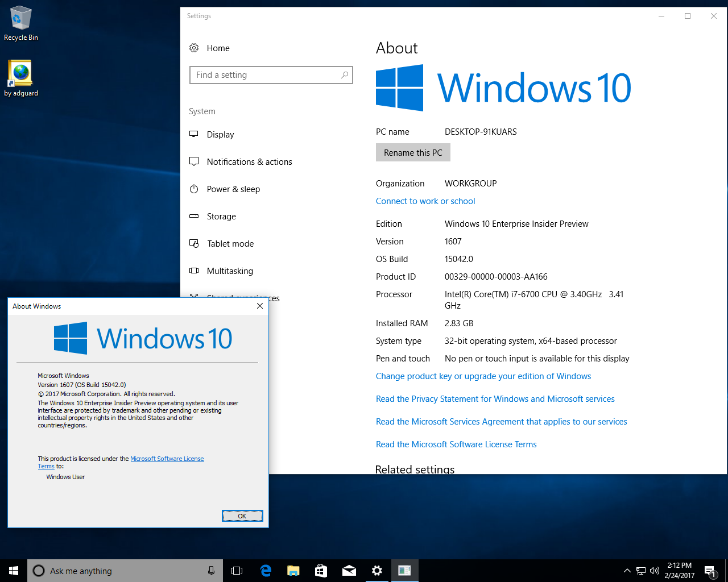This screenshot has height=582, width=728.
Task: Select the Power & sleep icon
Action: coord(194,189)
